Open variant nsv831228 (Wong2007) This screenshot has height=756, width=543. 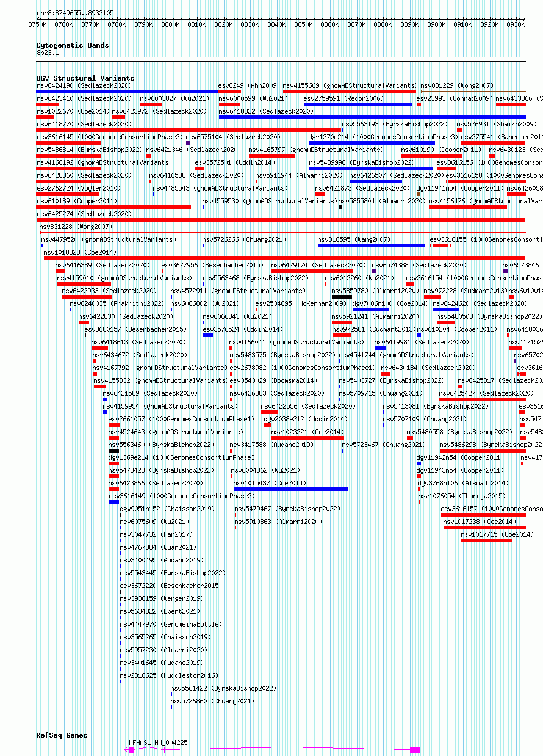[76, 227]
